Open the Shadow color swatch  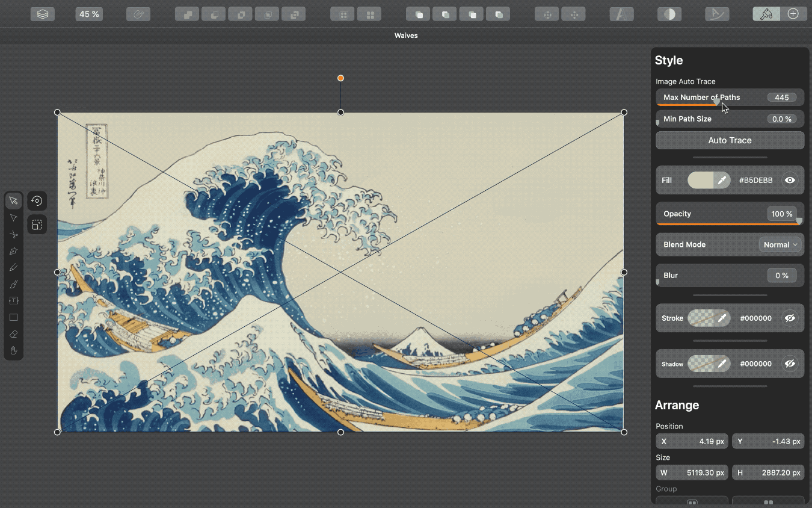700,364
